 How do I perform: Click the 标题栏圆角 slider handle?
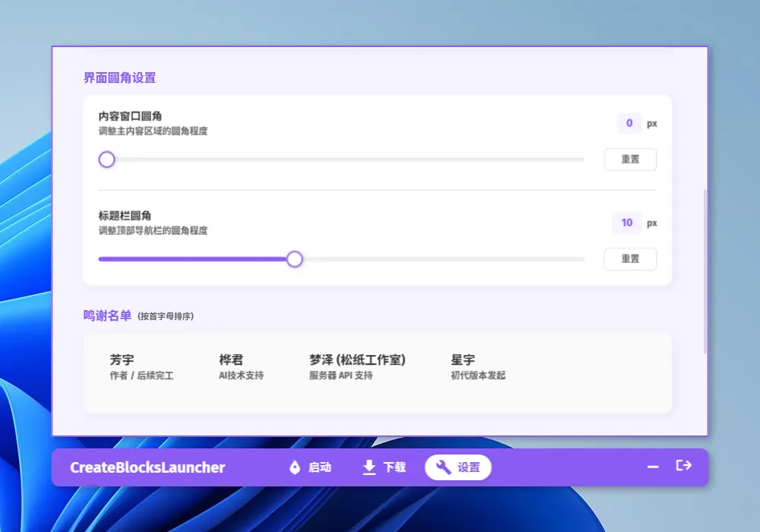tap(295, 259)
